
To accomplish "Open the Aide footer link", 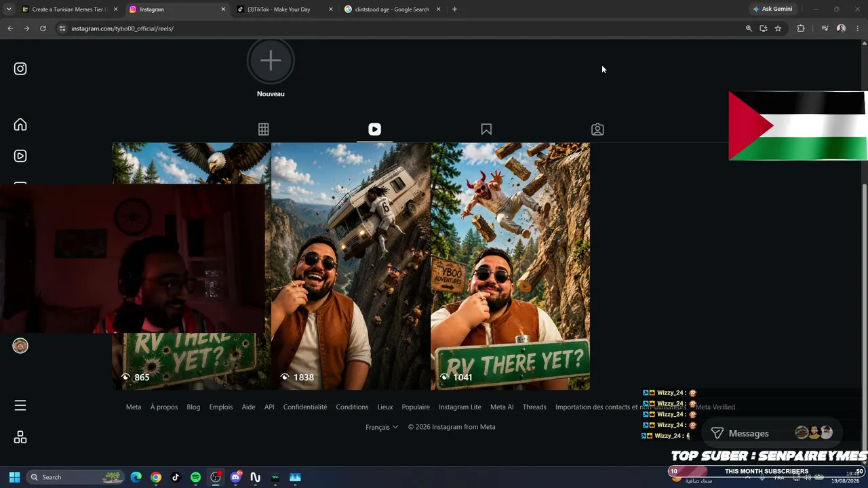I will click(x=249, y=407).
